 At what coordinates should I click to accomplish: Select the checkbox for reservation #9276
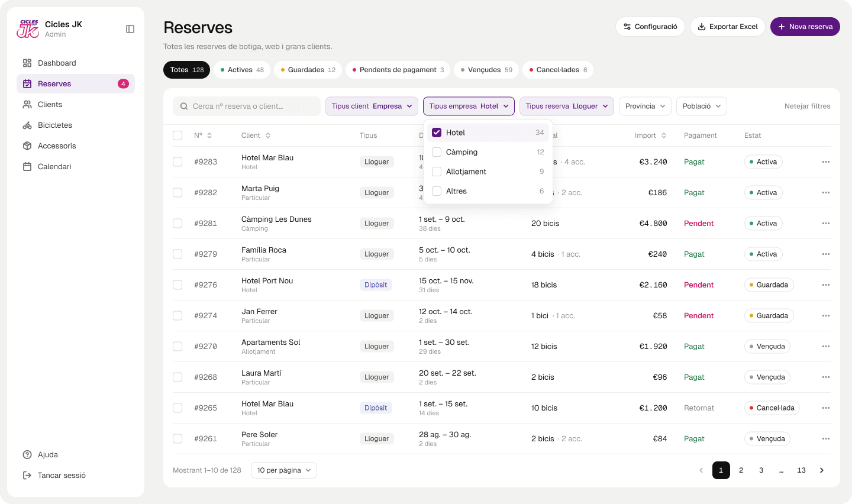click(177, 285)
